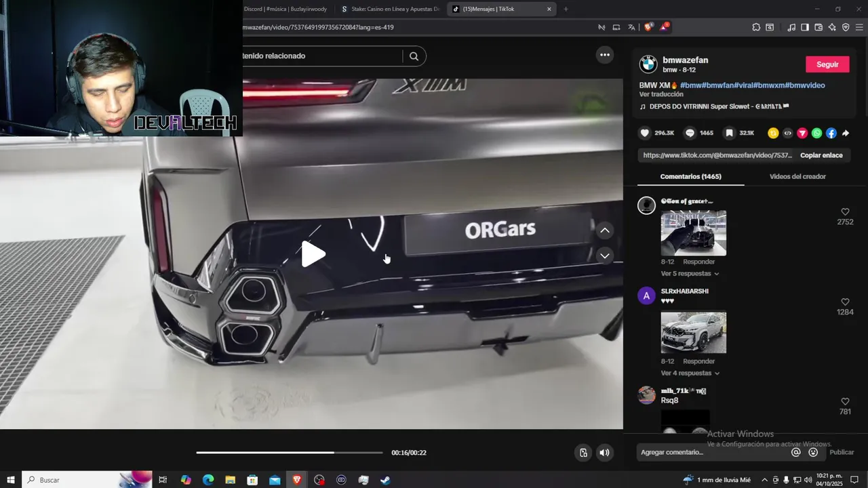Open the Brave Wallet icon
Viewport: 868px width, 488px height.
click(818, 27)
